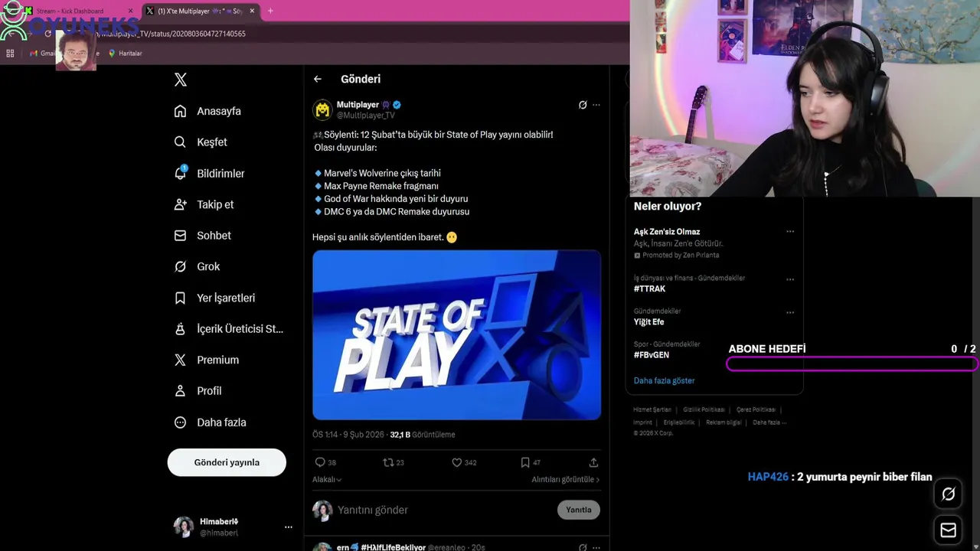Screen dimensions: 980x551
Task: Open Haritalar bookmark
Action: tap(125, 54)
